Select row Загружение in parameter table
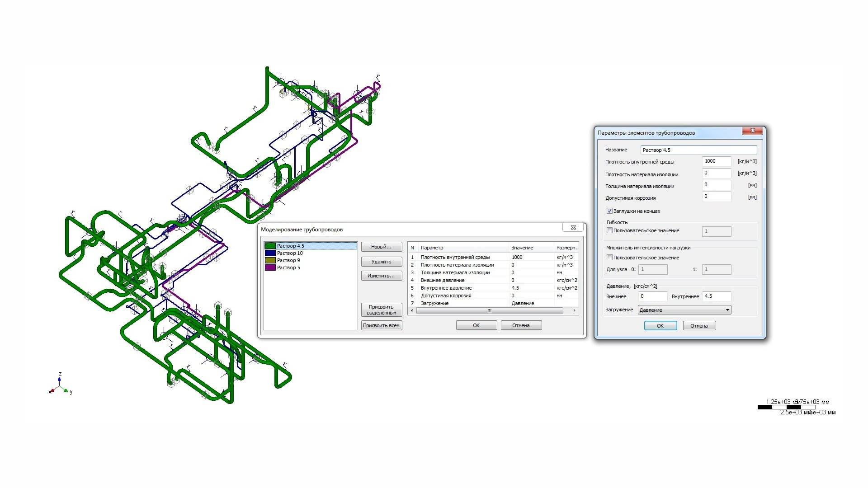Screen dimensions: 868x488 [493, 303]
